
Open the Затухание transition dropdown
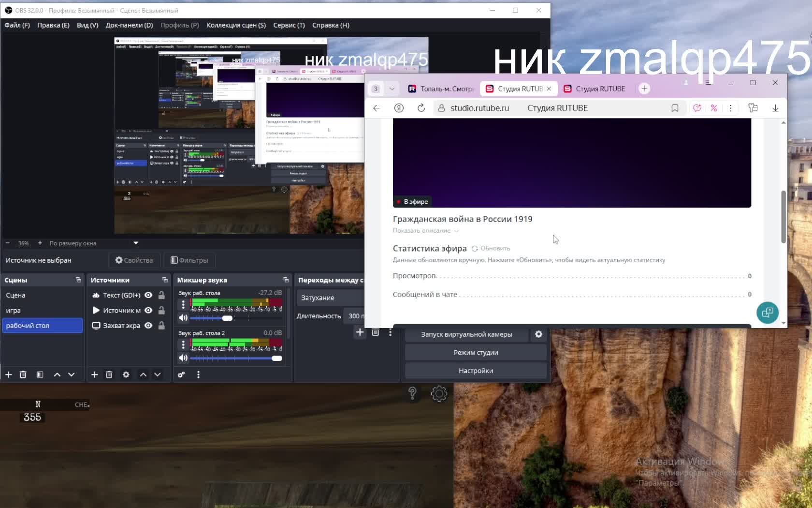(331, 298)
